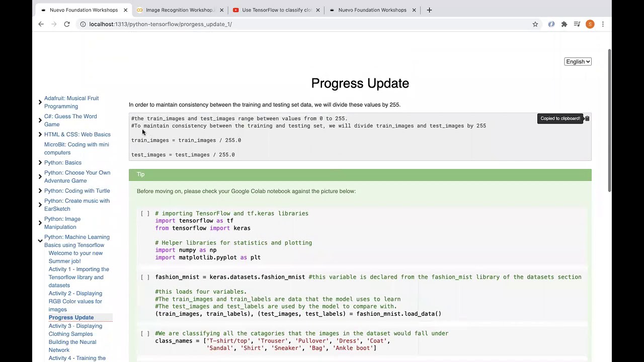This screenshot has height=362, width=644.
Task: Expand HTML & CSS: Web Basics arrow
Action: pyautogui.click(x=40, y=134)
